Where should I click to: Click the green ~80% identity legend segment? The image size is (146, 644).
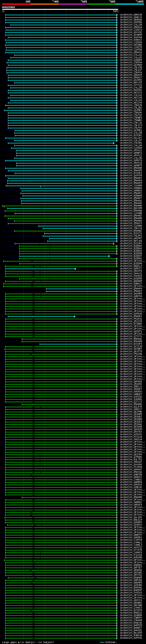(x=101, y=4)
